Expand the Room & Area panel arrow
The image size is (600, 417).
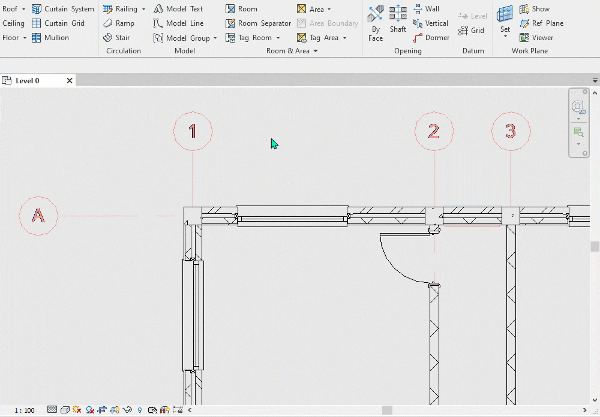pos(316,51)
